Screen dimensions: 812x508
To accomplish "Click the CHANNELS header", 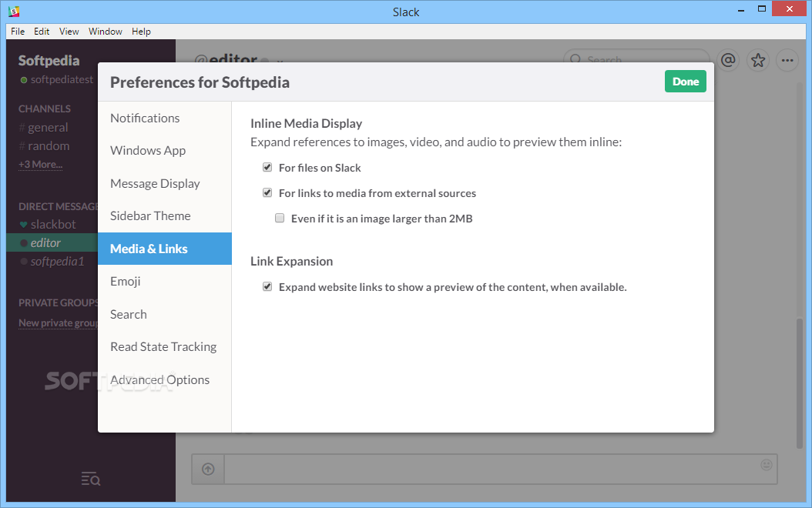I will (x=45, y=109).
